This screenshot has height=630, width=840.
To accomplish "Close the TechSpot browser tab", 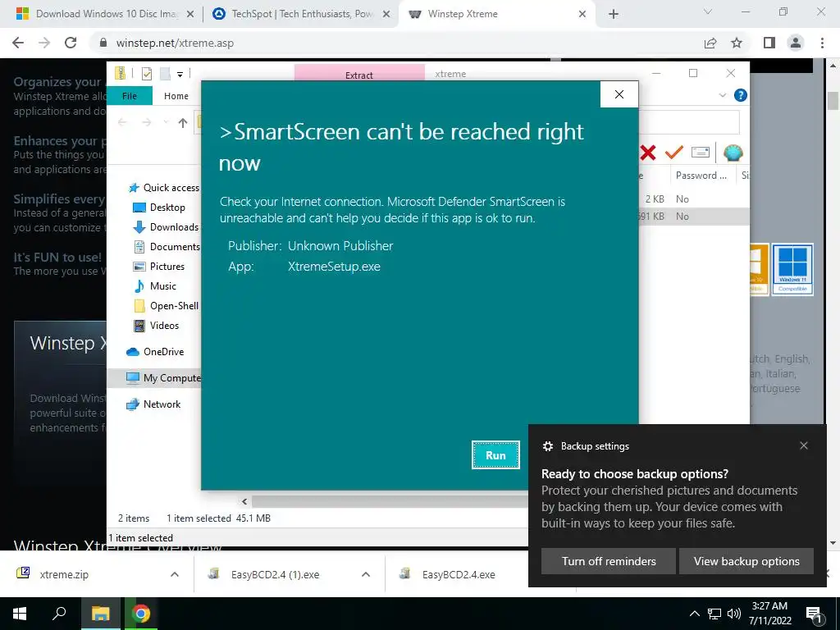I will click(x=386, y=15).
